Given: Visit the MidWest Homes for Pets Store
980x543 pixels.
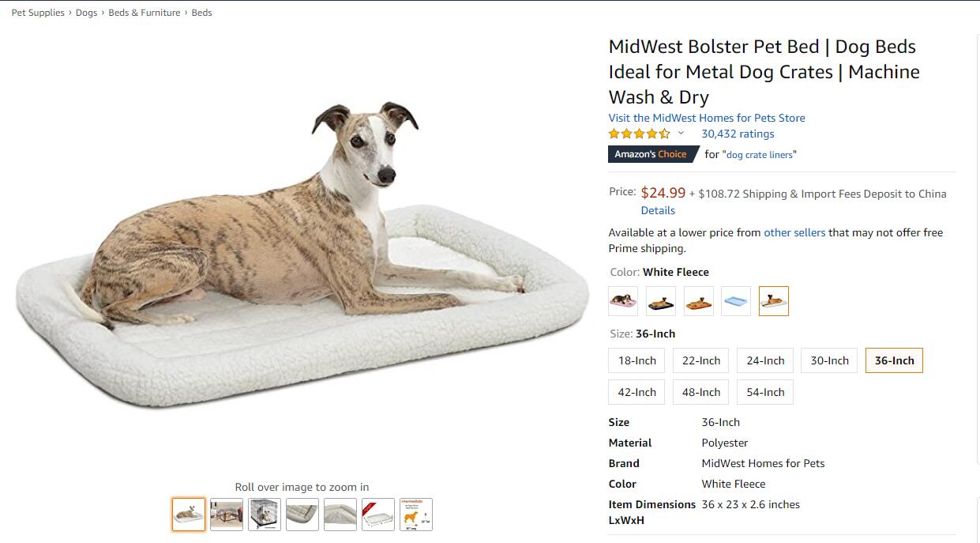Looking at the screenshot, I should [x=707, y=118].
